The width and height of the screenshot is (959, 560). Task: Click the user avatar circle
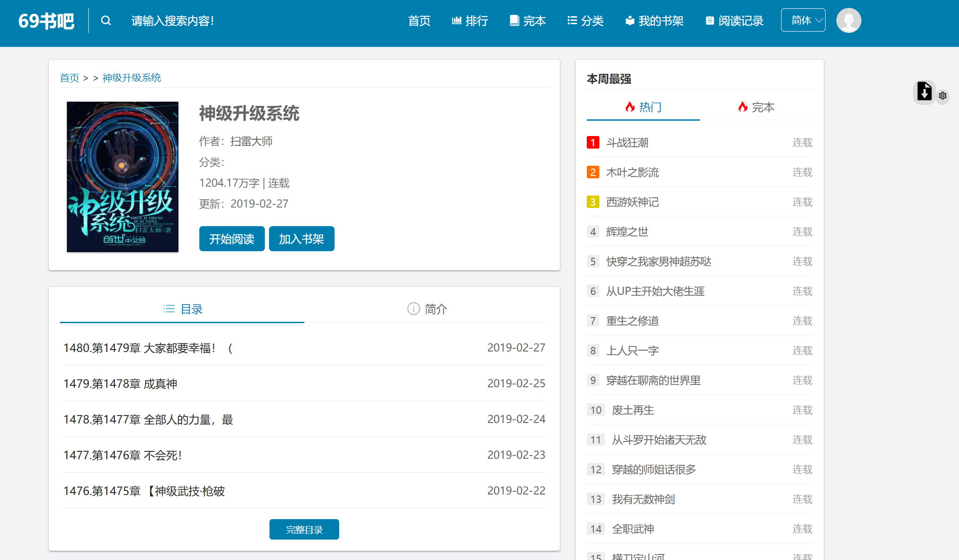[849, 20]
